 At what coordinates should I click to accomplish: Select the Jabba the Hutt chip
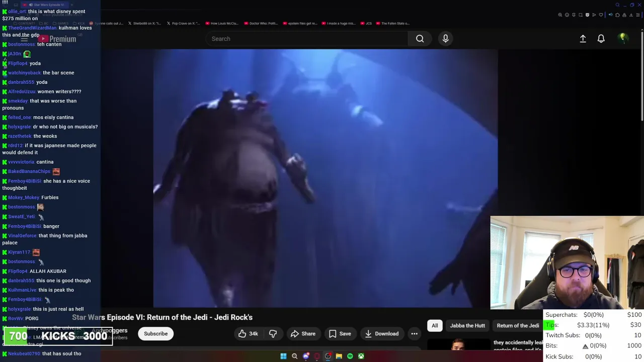(x=467, y=326)
